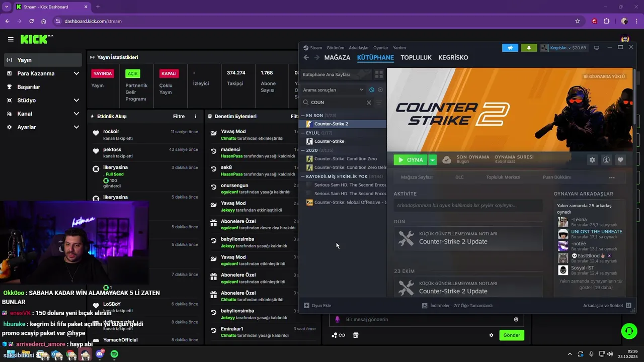The width and height of the screenshot is (644, 362).
Task: Click Kick chat shop icon
Action: (x=356, y=335)
